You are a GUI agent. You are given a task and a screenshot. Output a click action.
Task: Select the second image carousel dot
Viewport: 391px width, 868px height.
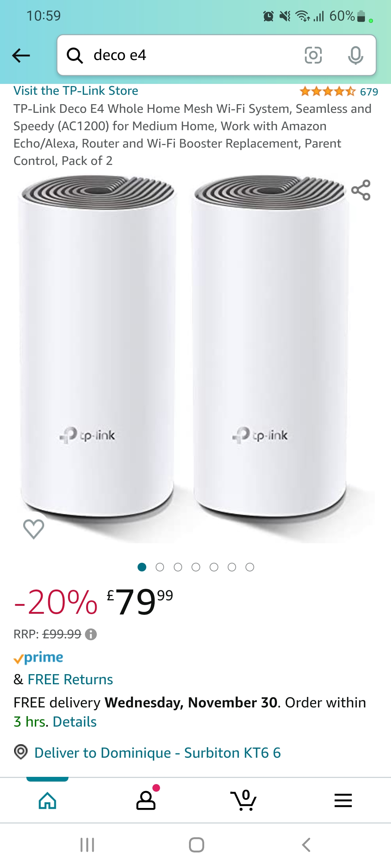pyautogui.click(x=160, y=567)
